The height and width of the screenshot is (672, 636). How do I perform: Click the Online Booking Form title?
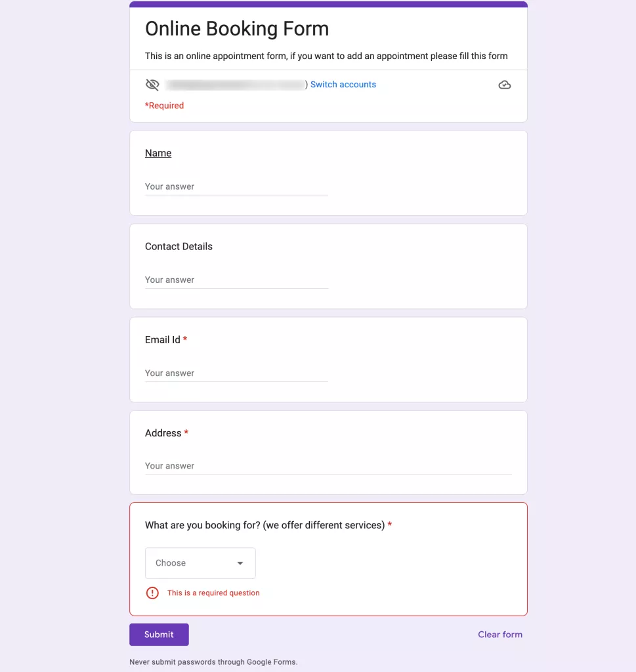[237, 28]
